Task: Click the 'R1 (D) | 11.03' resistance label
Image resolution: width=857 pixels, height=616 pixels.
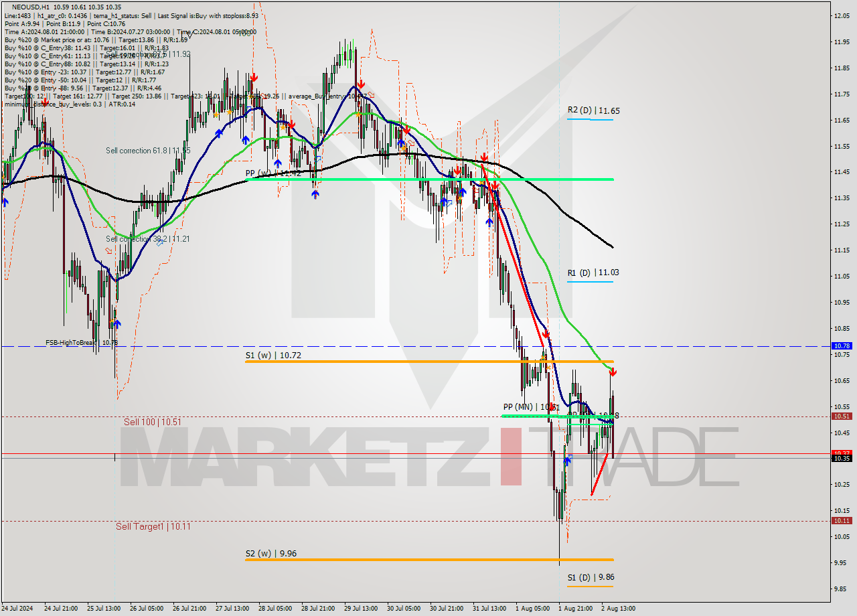Action: (593, 273)
